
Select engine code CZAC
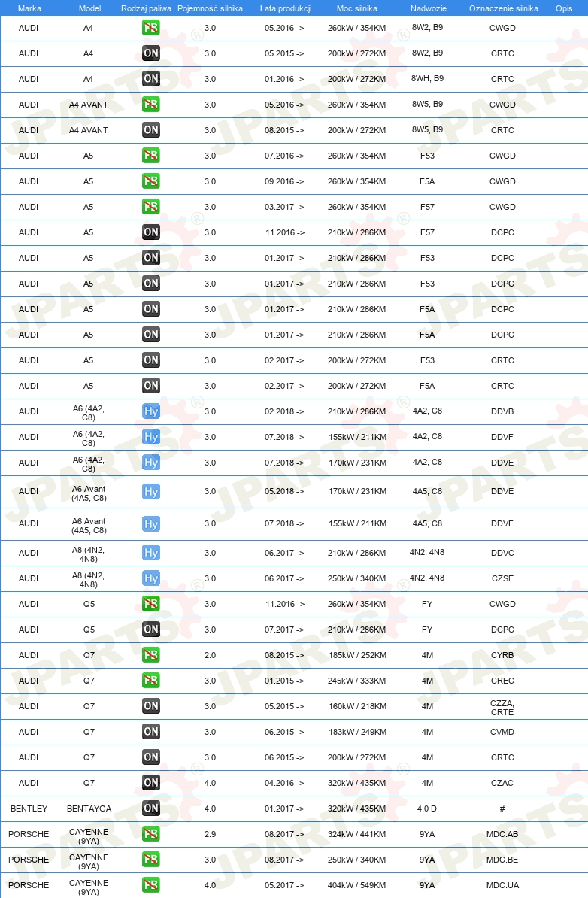[502, 783]
